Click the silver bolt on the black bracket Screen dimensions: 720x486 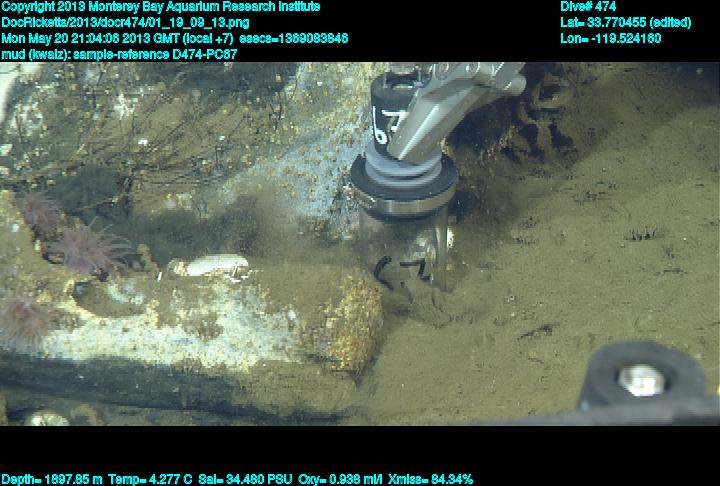pyautogui.click(x=637, y=379)
